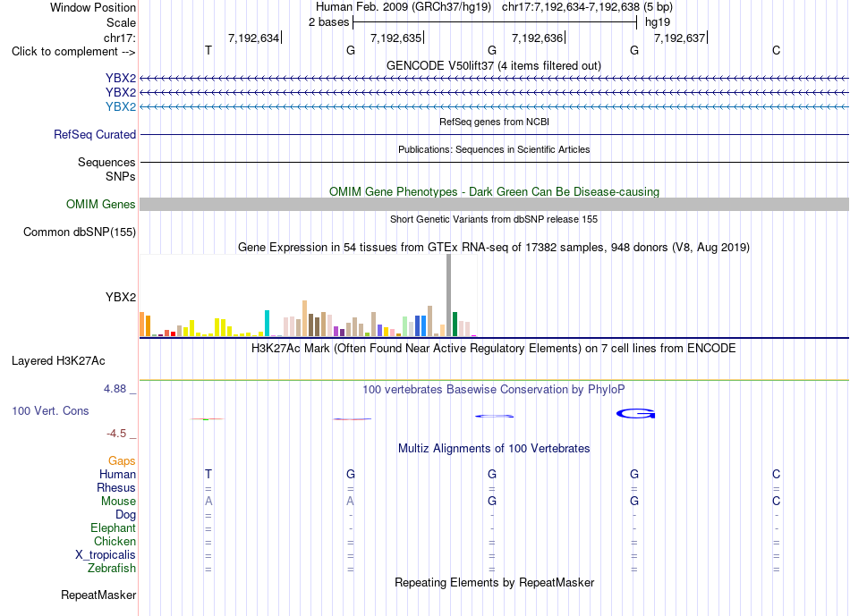The height and width of the screenshot is (616, 850).
Task: Click the Common dbSNP(155) label
Action: click(x=80, y=232)
